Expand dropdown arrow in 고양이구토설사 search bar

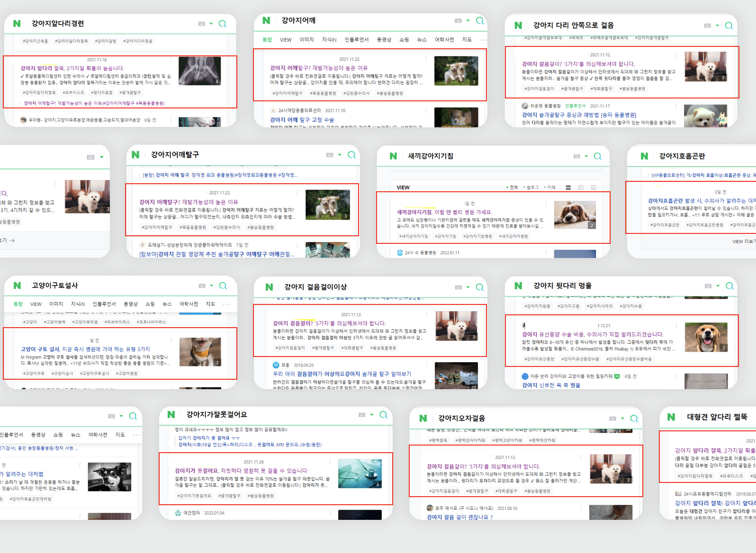coord(212,285)
